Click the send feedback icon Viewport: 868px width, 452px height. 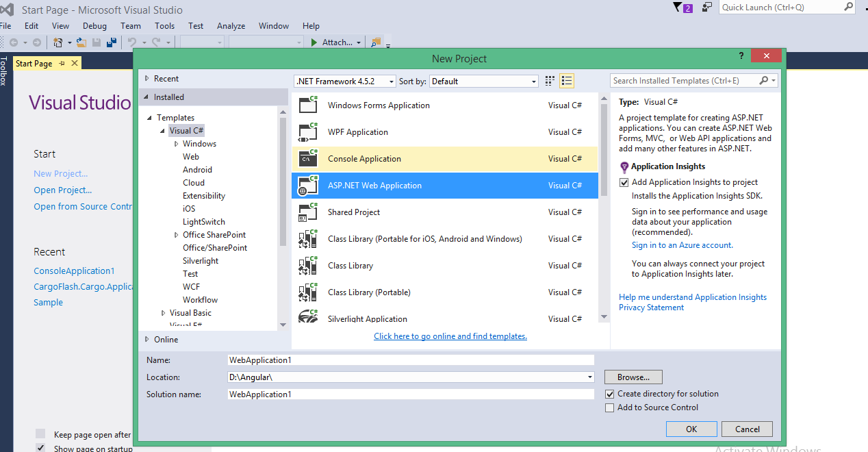pyautogui.click(x=706, y=8)
